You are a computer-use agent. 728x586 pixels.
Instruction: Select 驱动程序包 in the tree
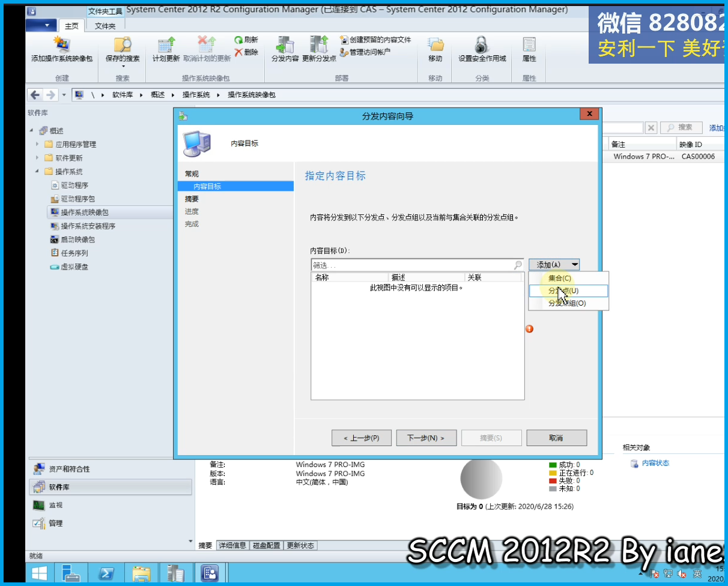(x=73, y=199)
